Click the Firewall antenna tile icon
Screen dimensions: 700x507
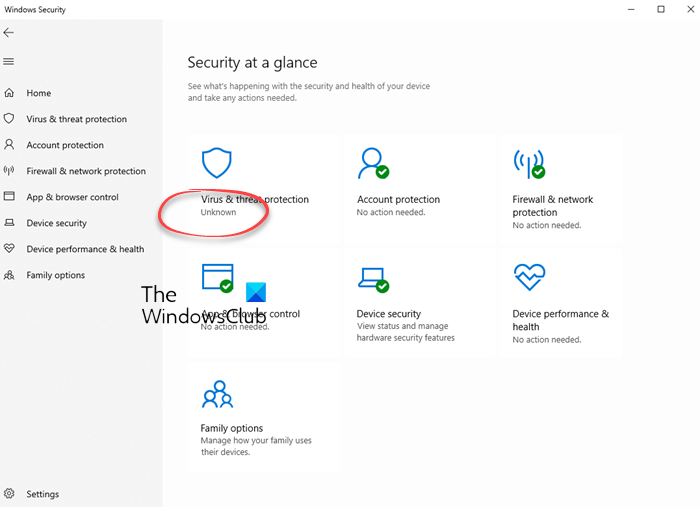coord(528,163)
